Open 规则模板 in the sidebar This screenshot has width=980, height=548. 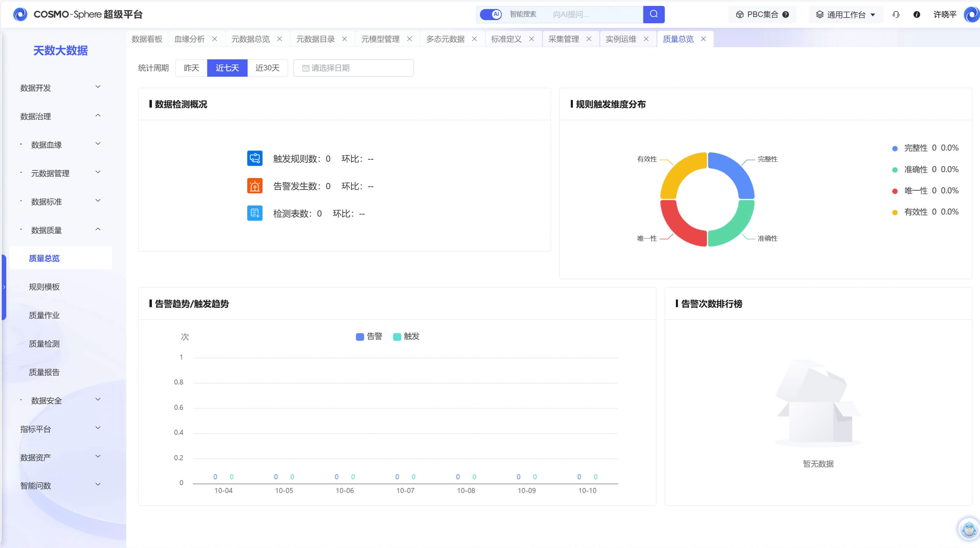44,287
